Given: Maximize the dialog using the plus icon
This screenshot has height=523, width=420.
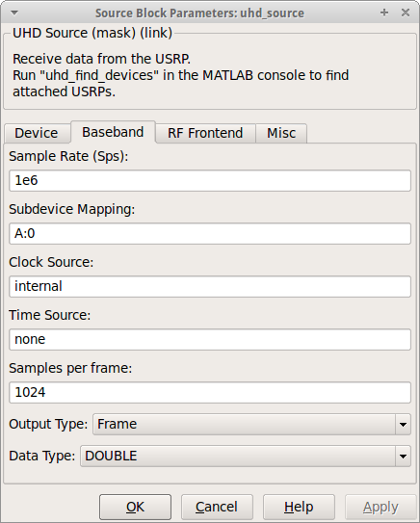Looking at the screenshot, I should (384, 13).
